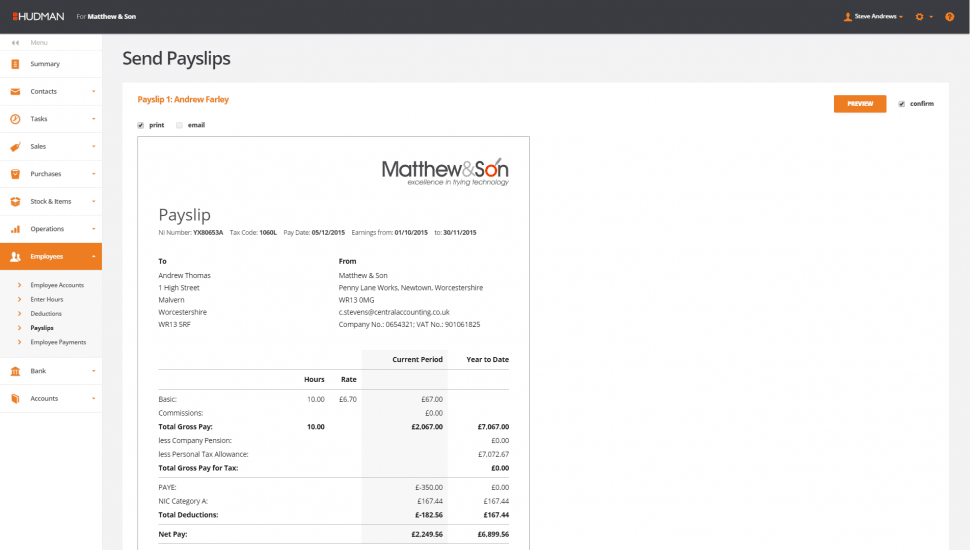Click the Summary icon in sidebar

pos(15,64)
